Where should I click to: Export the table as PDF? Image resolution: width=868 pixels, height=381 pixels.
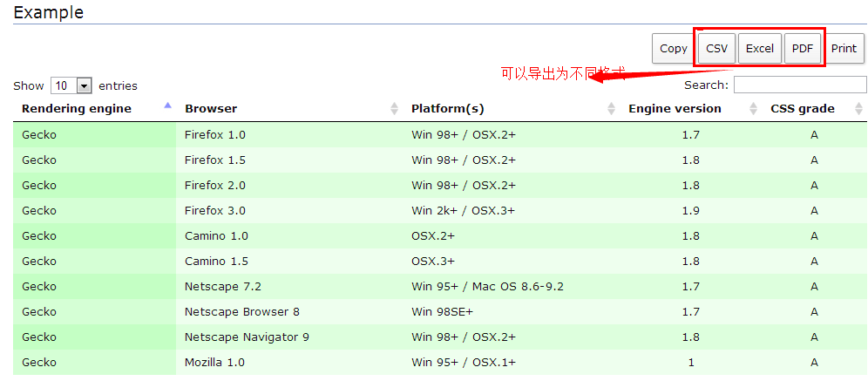[802, 49]
